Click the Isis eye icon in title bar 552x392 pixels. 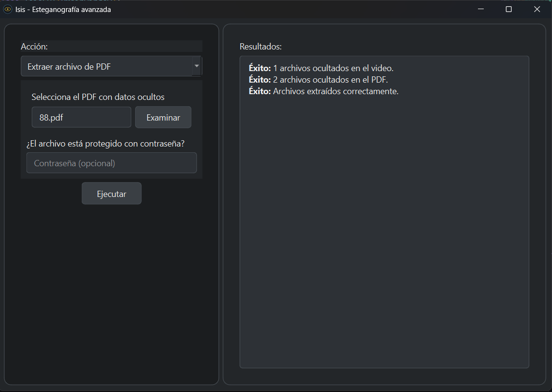[8, 10]
